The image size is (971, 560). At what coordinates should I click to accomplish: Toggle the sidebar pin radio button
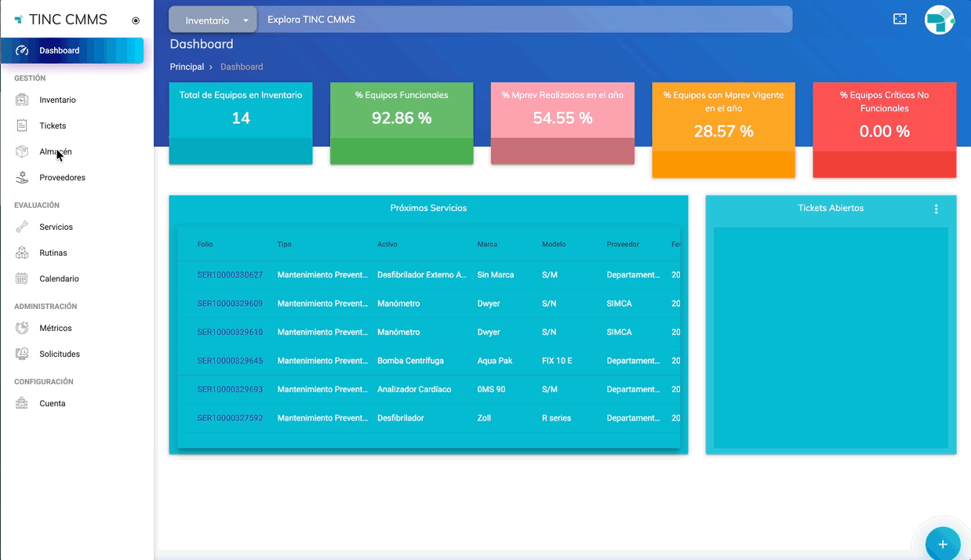click(x=136, y=20)
